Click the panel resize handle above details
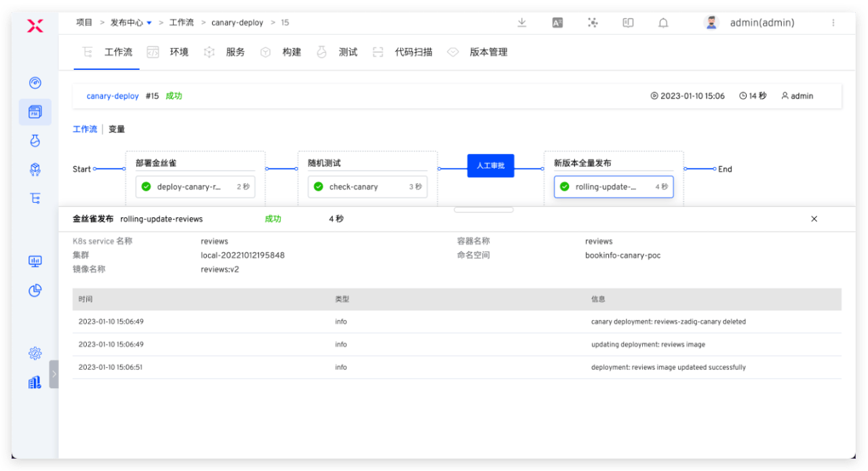 [484, 210]
